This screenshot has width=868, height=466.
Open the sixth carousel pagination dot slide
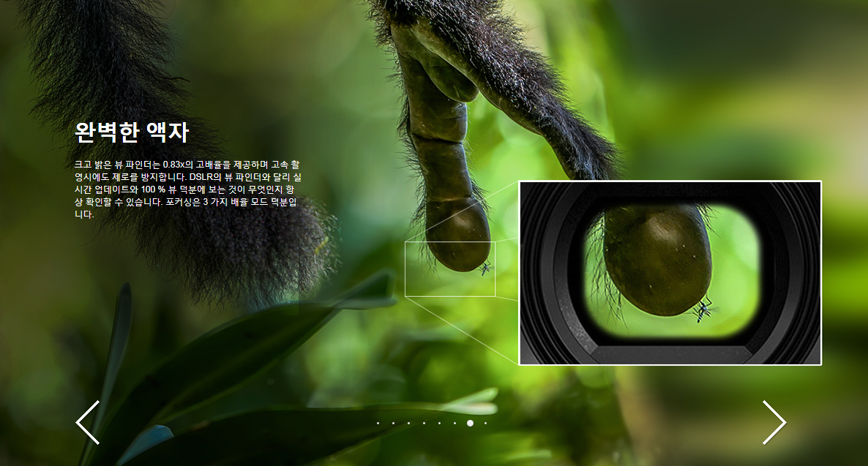tap(455, 424)
